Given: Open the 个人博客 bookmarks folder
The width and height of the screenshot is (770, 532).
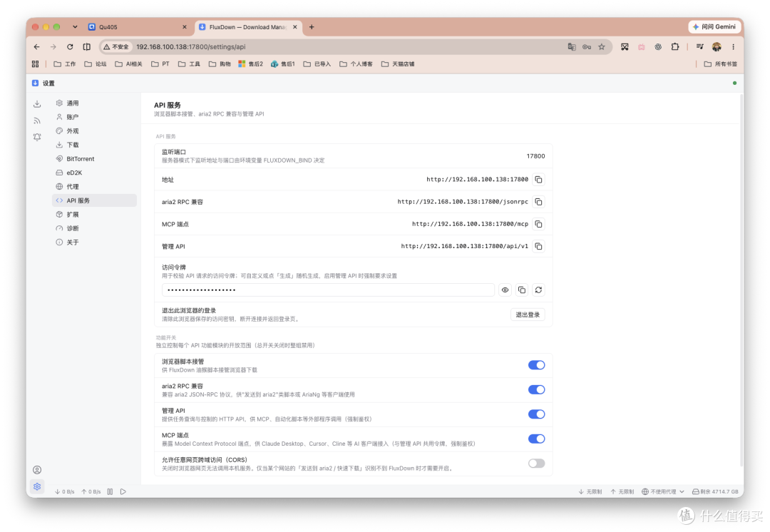Looking at the screenshot, I should coord(356,64).
